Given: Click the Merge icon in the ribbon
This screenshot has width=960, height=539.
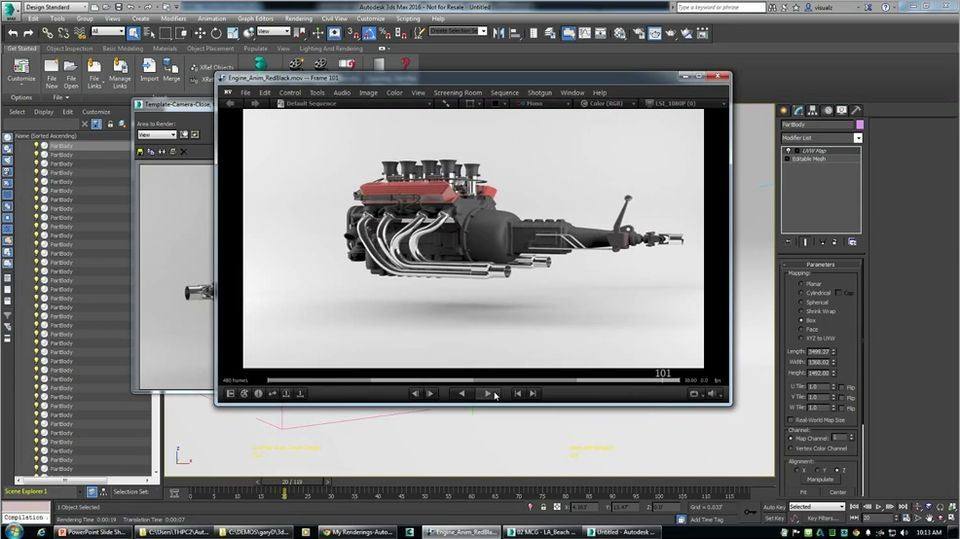Looking at the screenshot, I should [x=172, y=68].
